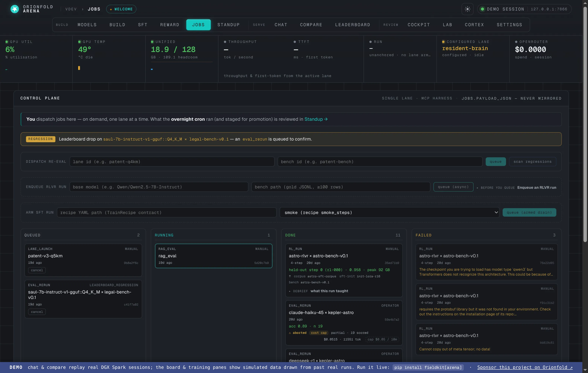Click job hash 9b8e2f6c

(x=131, y=263)
